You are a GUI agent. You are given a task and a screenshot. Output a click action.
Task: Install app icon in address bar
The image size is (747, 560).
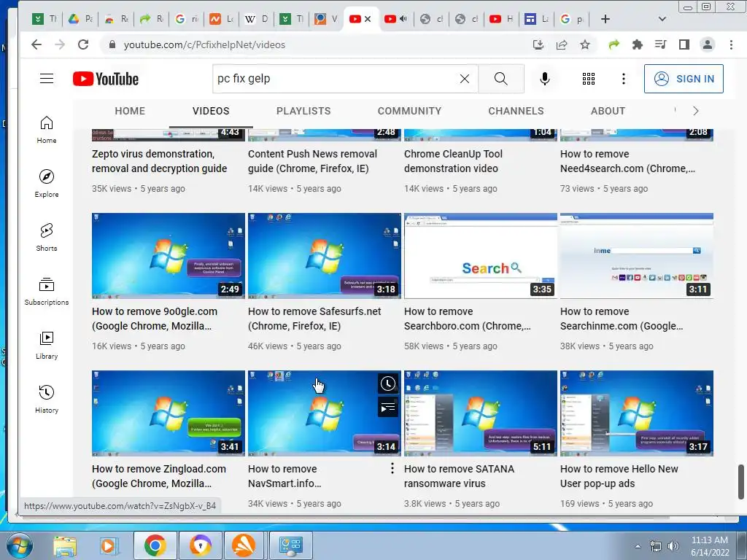click(x=538, y=44)
